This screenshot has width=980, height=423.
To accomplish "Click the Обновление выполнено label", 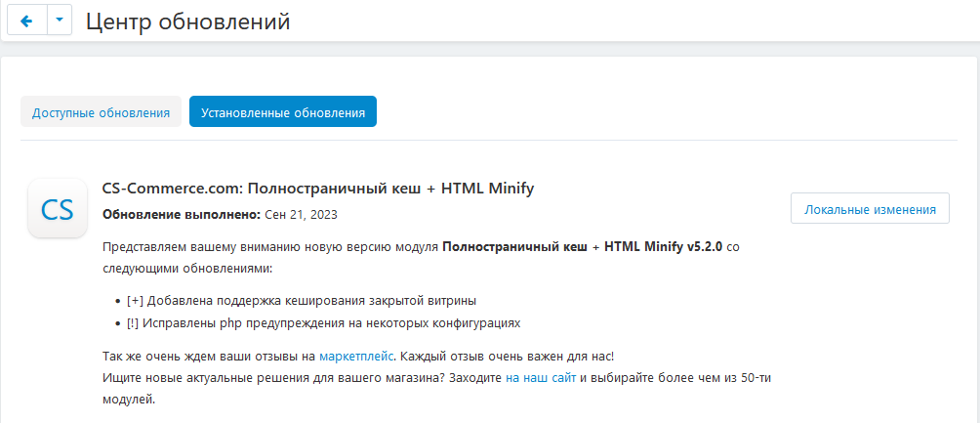I will coord(182,215).
